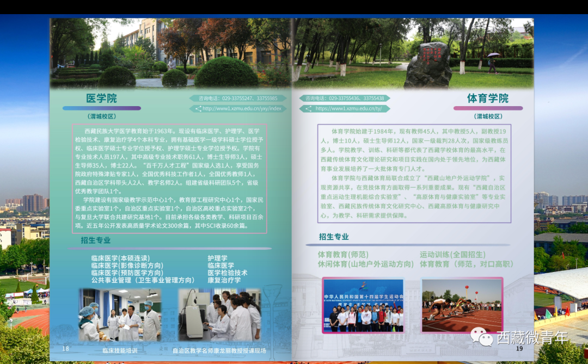Click the share icon beside the PE School URL
The image size is (588, 364).
(309, 108)
